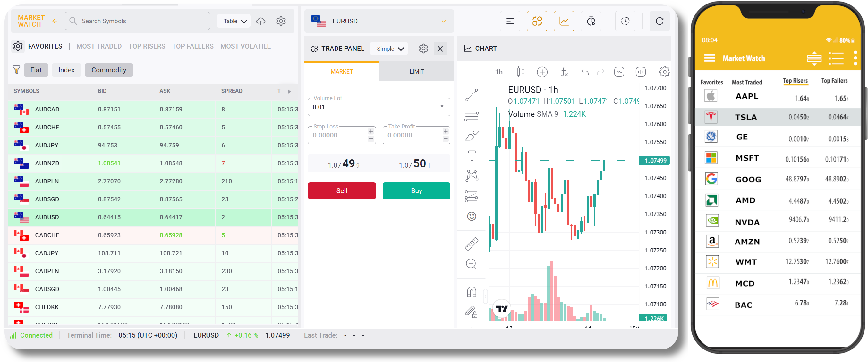Select the zoom in tool on chart

tap(471, 264)
